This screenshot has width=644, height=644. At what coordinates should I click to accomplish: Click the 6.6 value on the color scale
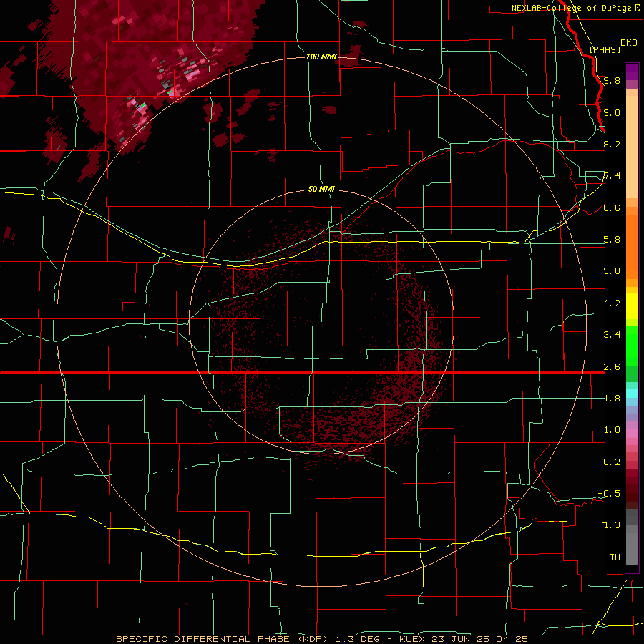[612, 208]
